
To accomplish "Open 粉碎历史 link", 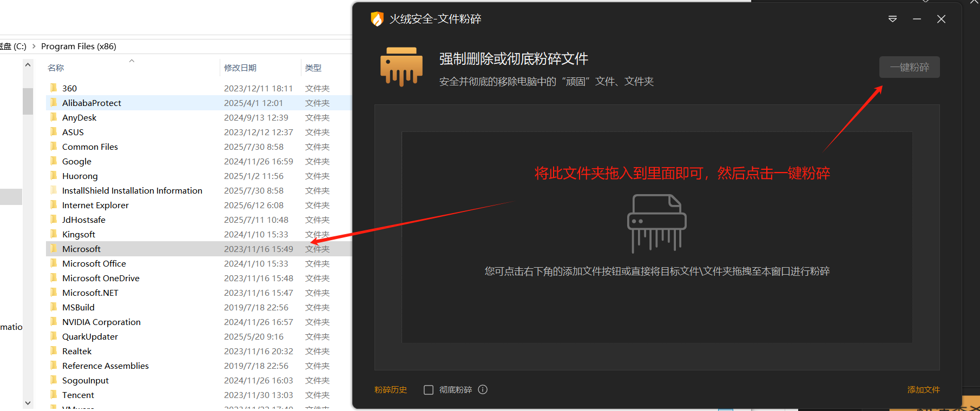I will [391, 390].
